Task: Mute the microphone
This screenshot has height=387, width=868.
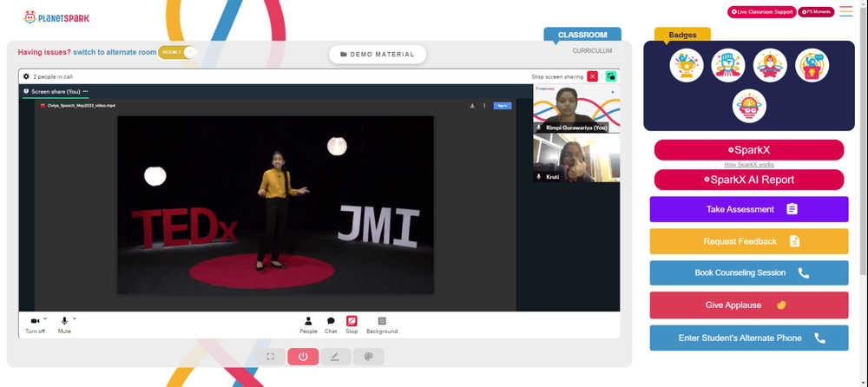Action: [64, 325]
